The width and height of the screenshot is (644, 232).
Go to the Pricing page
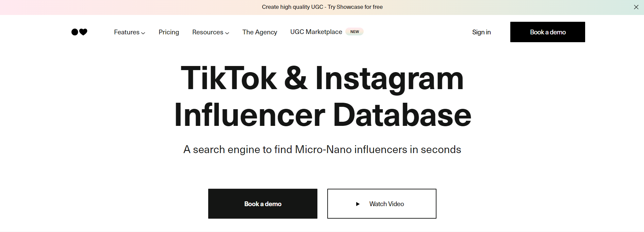tap(169, 32)
